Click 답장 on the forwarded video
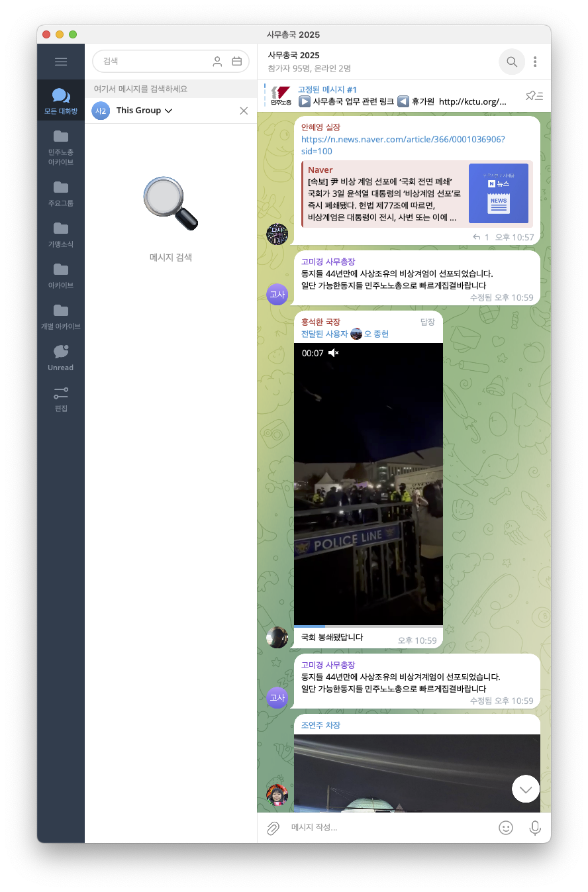Viewport: 588px width, 892px height. (428, 322)
